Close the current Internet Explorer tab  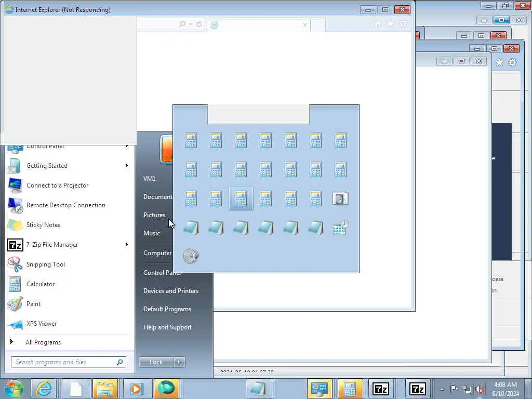tap(304, 25)
